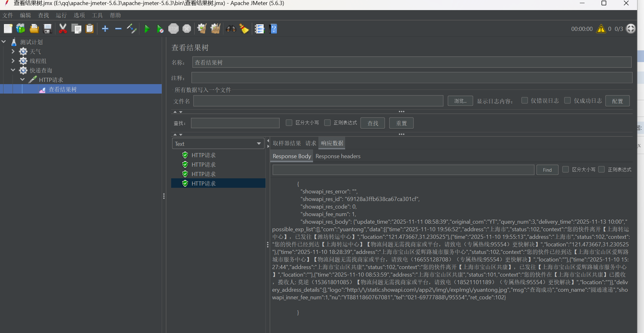
Task: Enable the 仅错误日志 checkbox
Action: (524, 100)
